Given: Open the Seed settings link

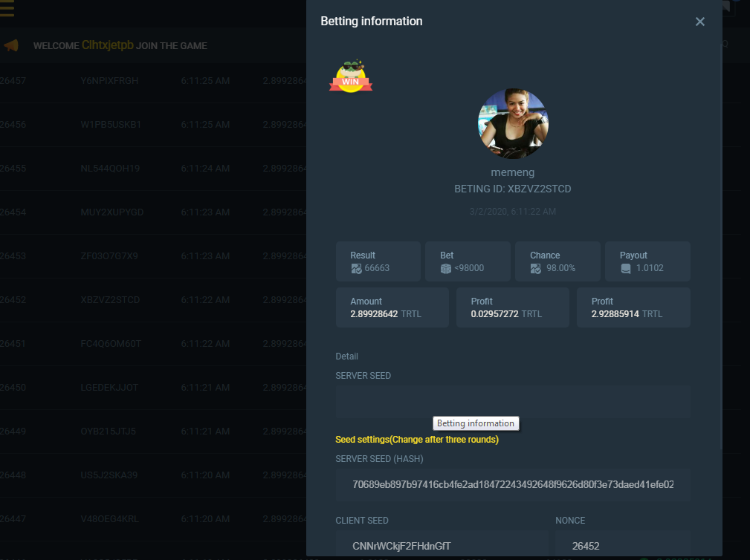Looking at the screenshot, I should pos(417,440).
